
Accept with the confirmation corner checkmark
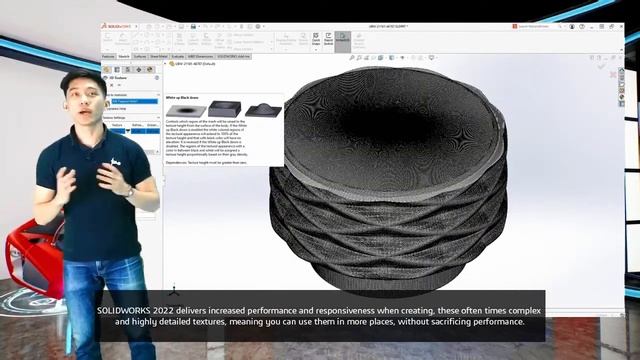pyautogui.click(x=602, y=66)
